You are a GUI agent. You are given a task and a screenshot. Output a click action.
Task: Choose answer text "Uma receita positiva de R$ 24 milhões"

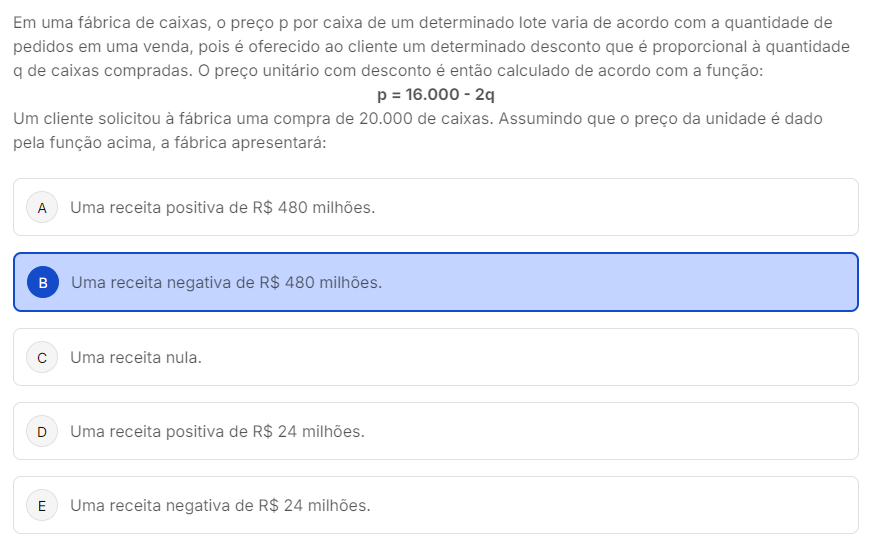pyautogui.click(x=217, y=432)
